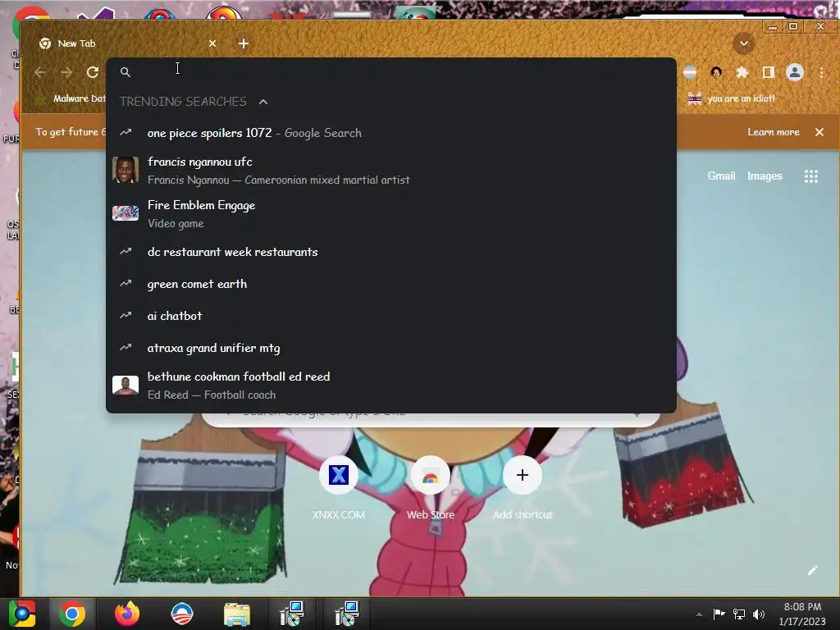
Task: Reload the page with the refresh icon
Action: tap(93, 72)
